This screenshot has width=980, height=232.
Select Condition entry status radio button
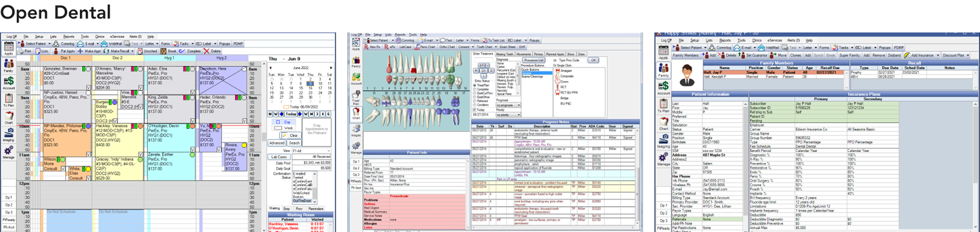point(475,105)
